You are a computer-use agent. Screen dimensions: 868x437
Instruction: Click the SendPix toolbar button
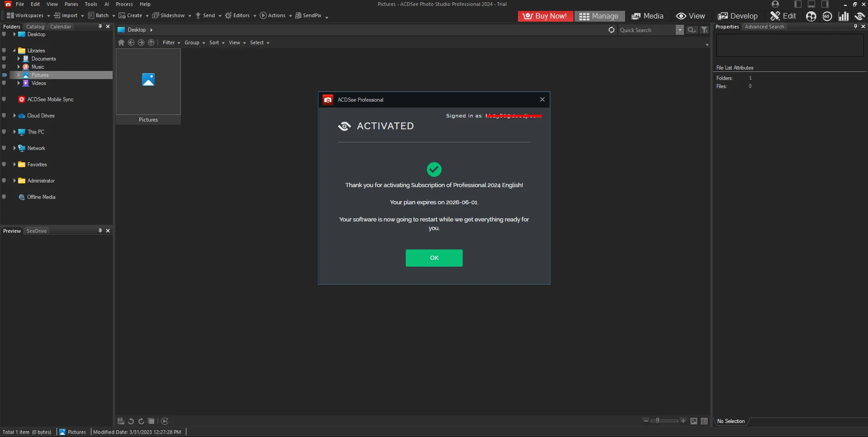click(x=308, y=15)
